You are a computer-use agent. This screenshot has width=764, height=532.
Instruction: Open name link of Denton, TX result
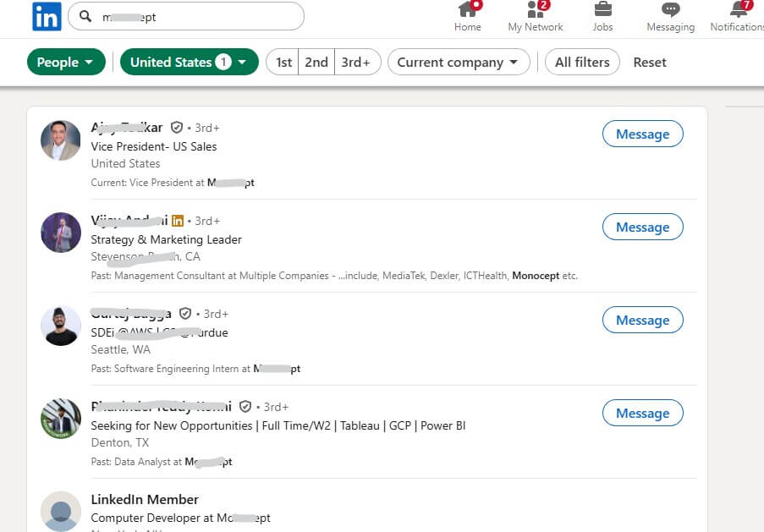162,406
